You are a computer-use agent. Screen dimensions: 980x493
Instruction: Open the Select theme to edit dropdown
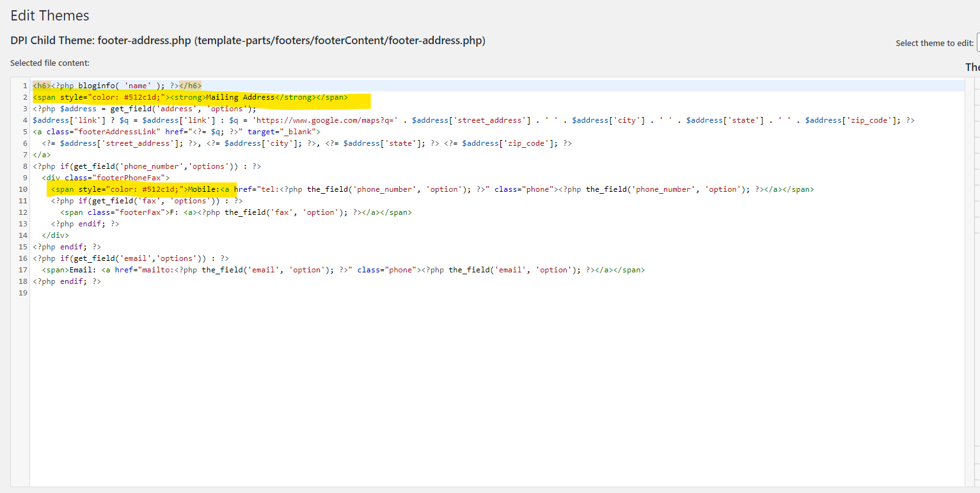[x=977, y=43]
